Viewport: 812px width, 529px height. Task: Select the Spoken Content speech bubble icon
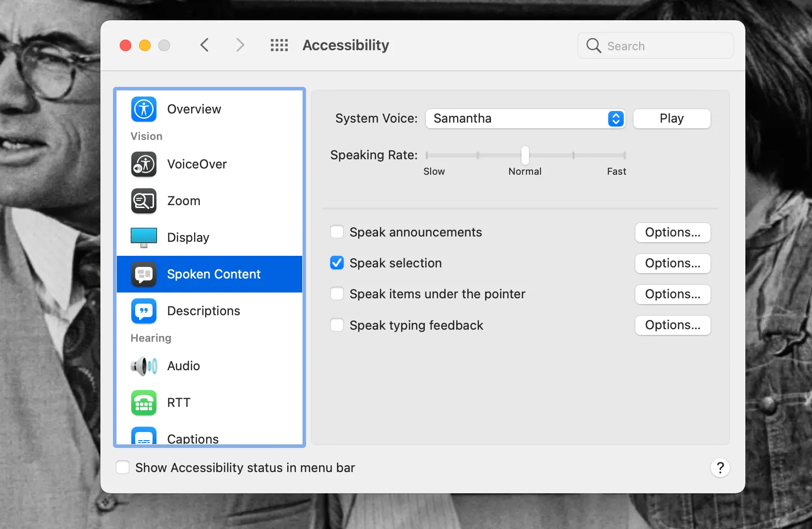(143, 274)
